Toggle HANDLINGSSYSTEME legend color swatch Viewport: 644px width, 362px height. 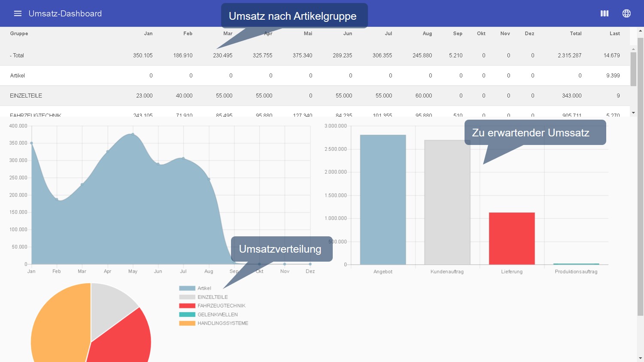tap(187, 323)
